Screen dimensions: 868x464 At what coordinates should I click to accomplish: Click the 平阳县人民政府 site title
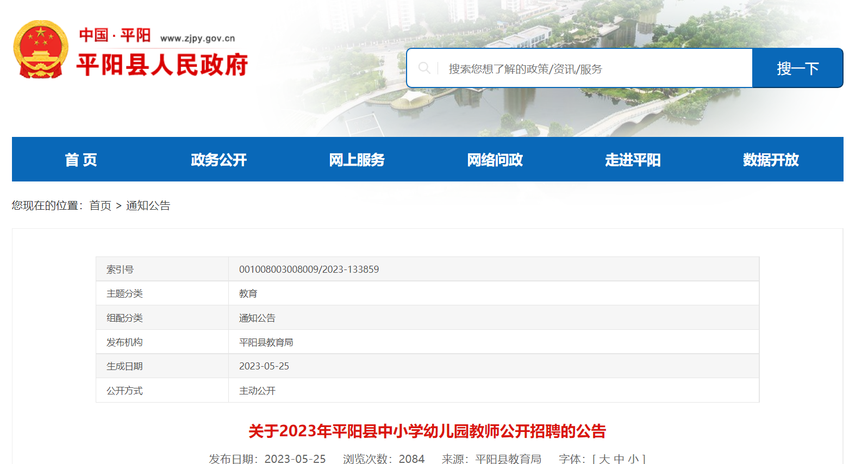162,65
